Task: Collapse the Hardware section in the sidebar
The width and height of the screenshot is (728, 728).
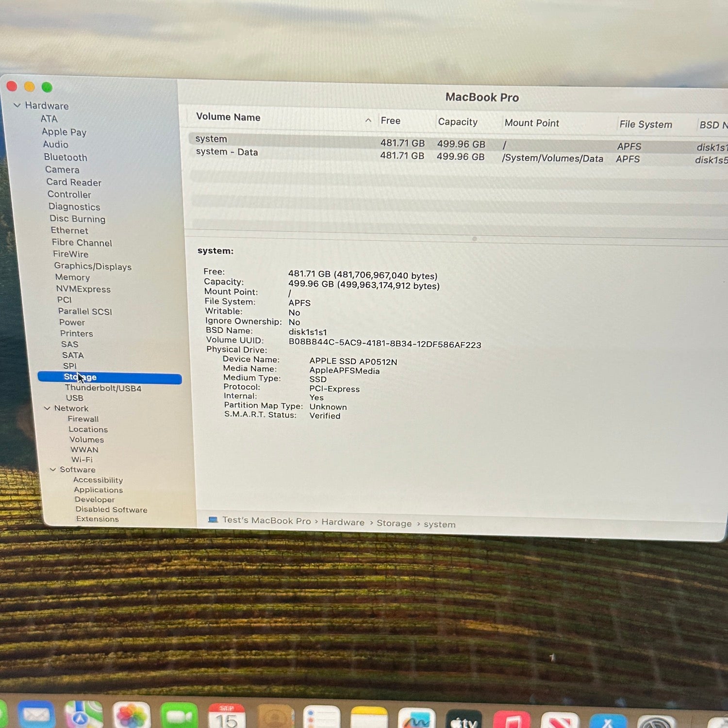Action: (17, 105)
